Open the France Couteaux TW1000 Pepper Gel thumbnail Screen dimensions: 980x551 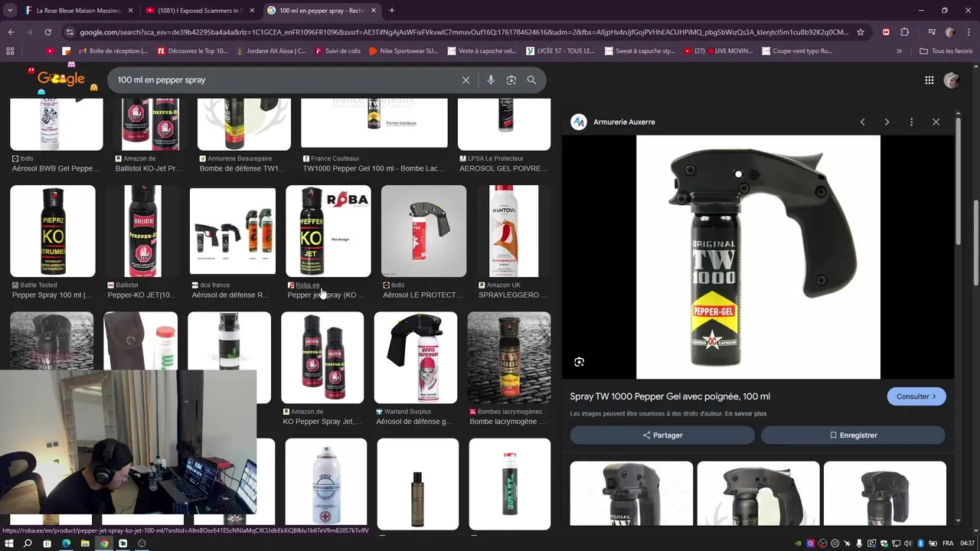tap(374, 122)
